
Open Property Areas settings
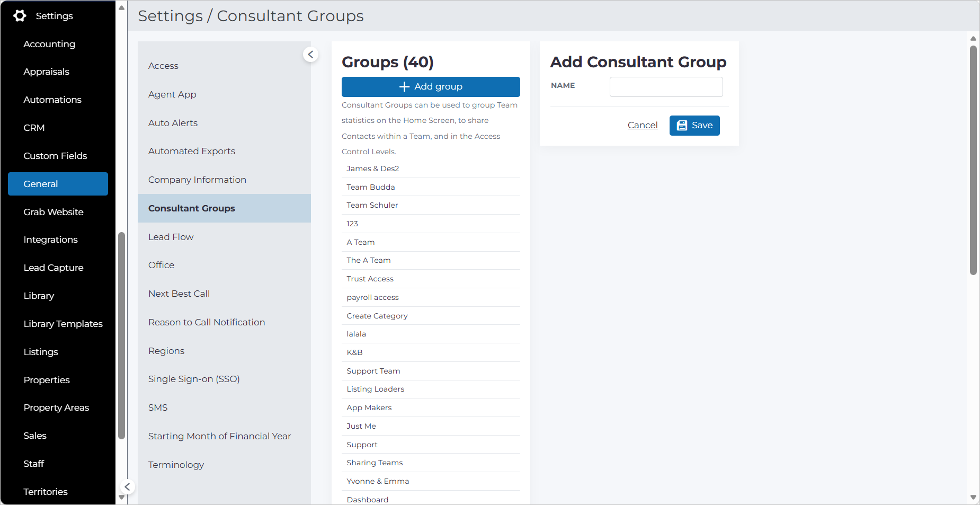pyautogui.click(x=56, y=407)
